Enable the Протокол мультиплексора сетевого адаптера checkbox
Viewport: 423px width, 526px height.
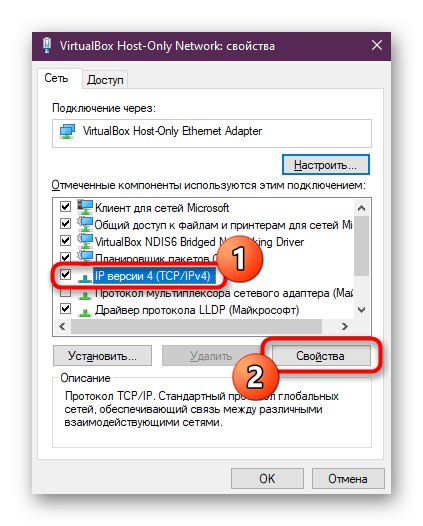pyautogui.click(x=65, y=293)
